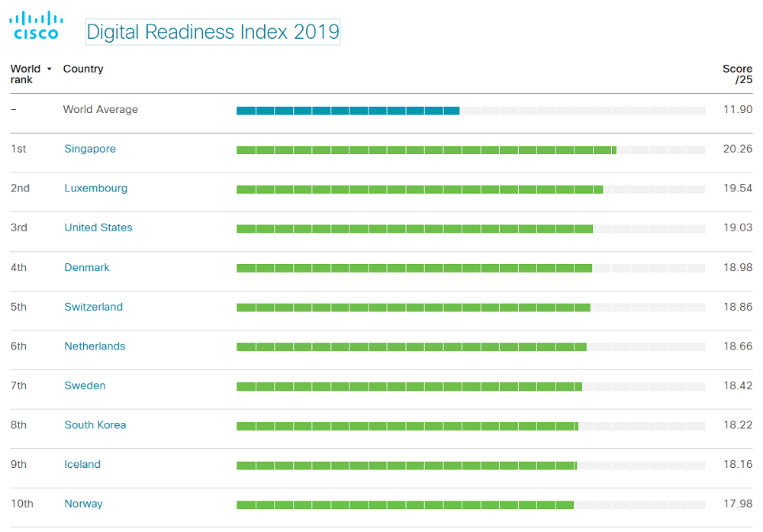Click the 4th rank cell
The image size is (763, 532).
(18, 268)
